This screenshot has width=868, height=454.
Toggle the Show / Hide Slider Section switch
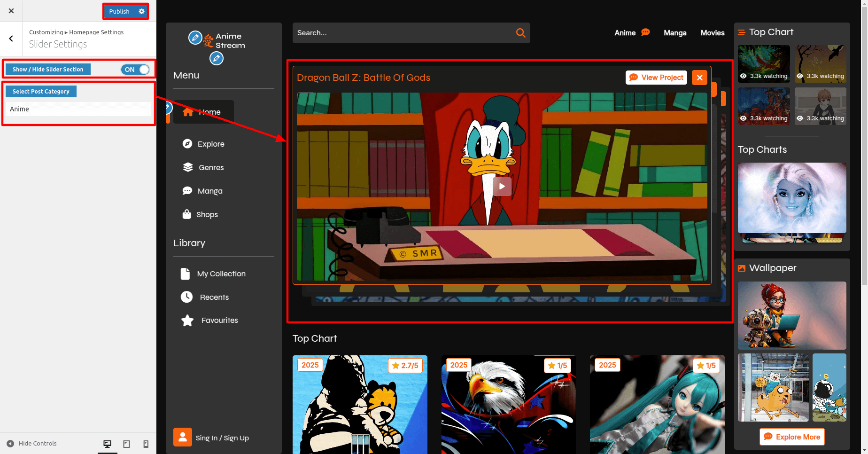point(135,70)
